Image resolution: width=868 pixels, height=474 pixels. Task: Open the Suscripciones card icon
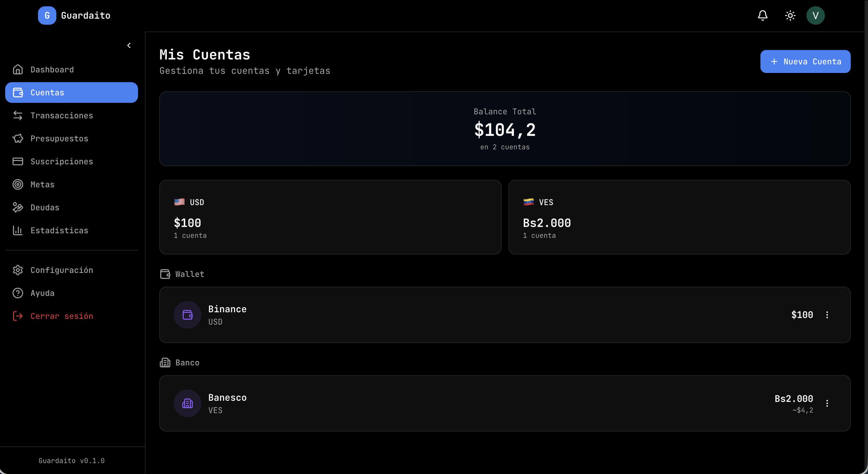[x=18, y=161]
